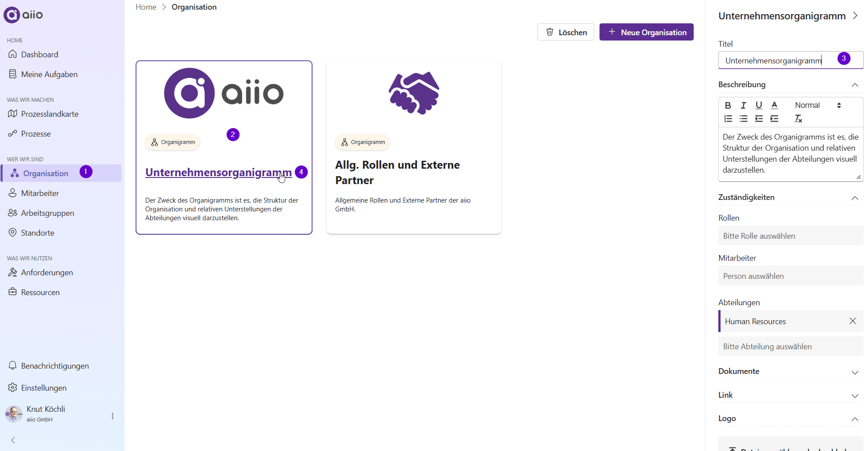Collapse the Beschreibung section
The image size is (868, 451).
(x=855, y=85)
